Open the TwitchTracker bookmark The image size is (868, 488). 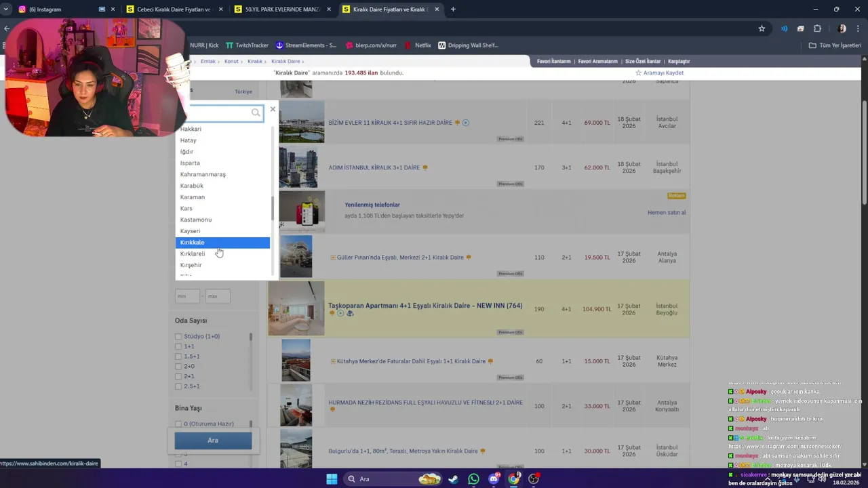(247, 45)
